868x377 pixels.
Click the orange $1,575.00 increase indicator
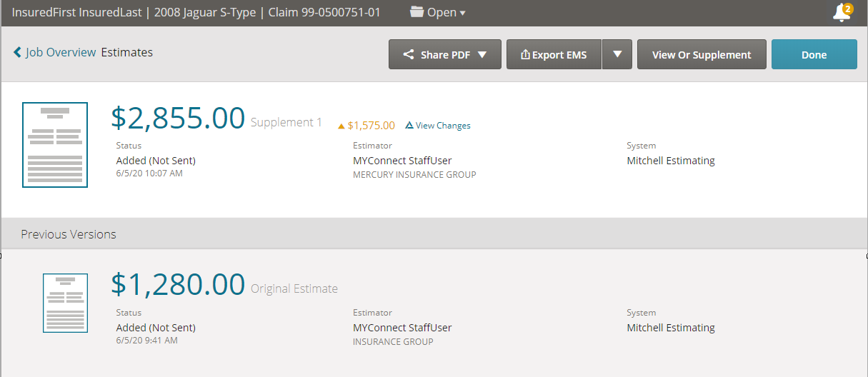tap(366, 126)
